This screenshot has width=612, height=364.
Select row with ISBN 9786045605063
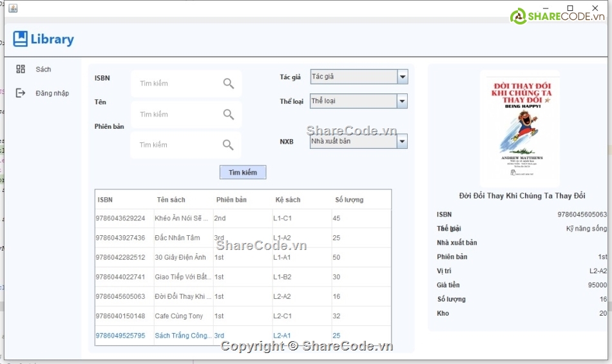243,296
